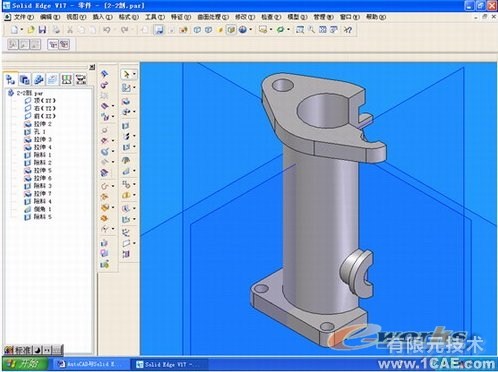Select the 除料 5 feature
The image size is (498, 372).
click(x=38, y=217)
